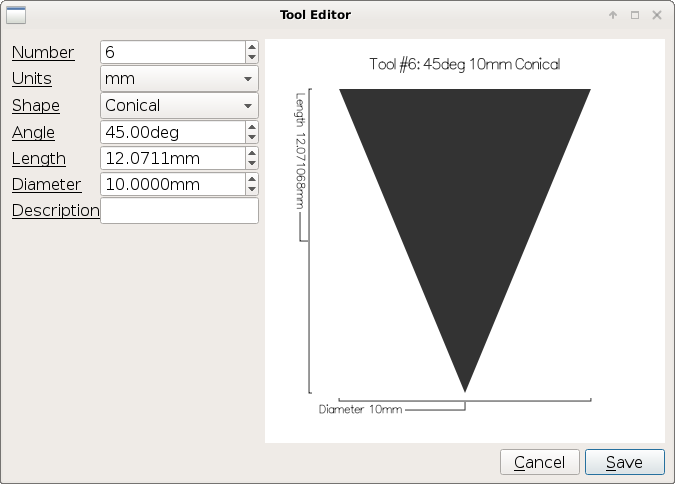The width and height of the screenshot is (675, 484).
Task: Open the window menu icon in title bar
Action: pyautogui.click(x=16, y=15)
